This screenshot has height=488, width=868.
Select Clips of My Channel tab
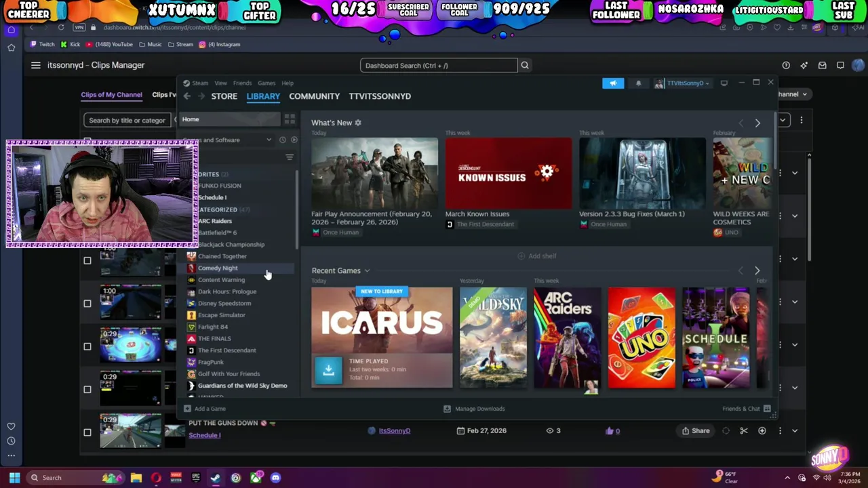point(111,95)
